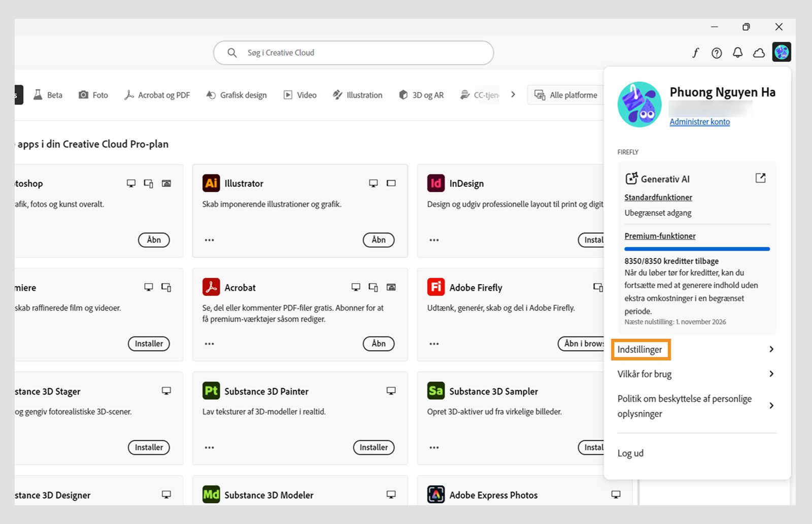812x524 pixels.
Task: Open Adobe Firefly's three-dot more menu
Action: tap(434, 344)
